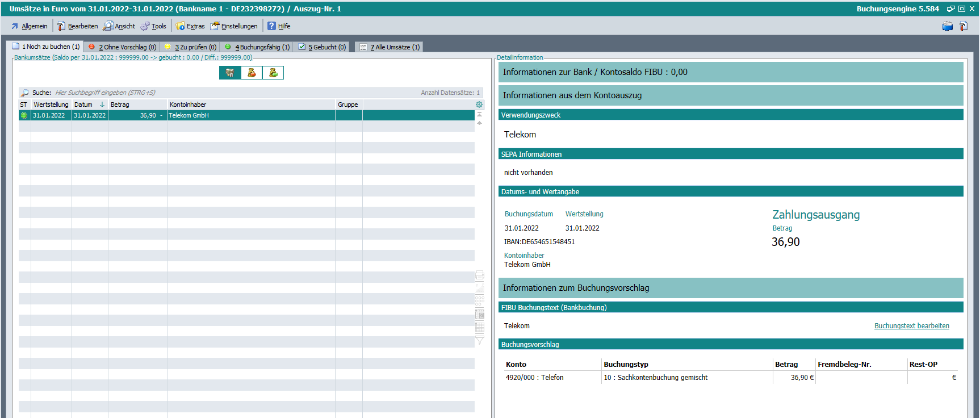Click the funnel filter icon beside the list

coord(480,340)
